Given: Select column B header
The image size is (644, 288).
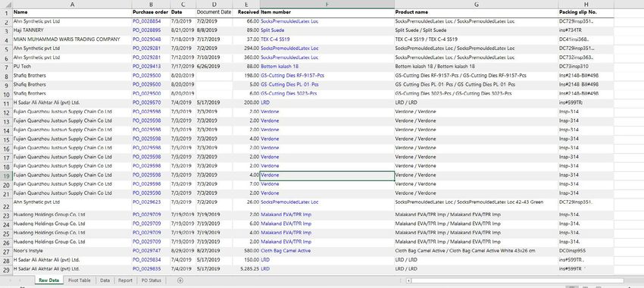Looking at the screenshot, I should (x=151, y=4).
